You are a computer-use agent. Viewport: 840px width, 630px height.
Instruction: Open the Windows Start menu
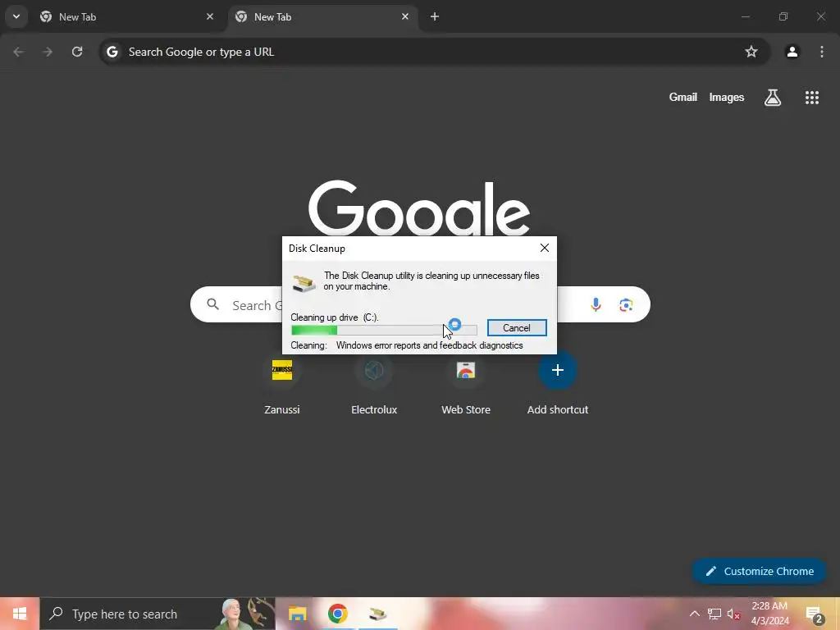20,614
